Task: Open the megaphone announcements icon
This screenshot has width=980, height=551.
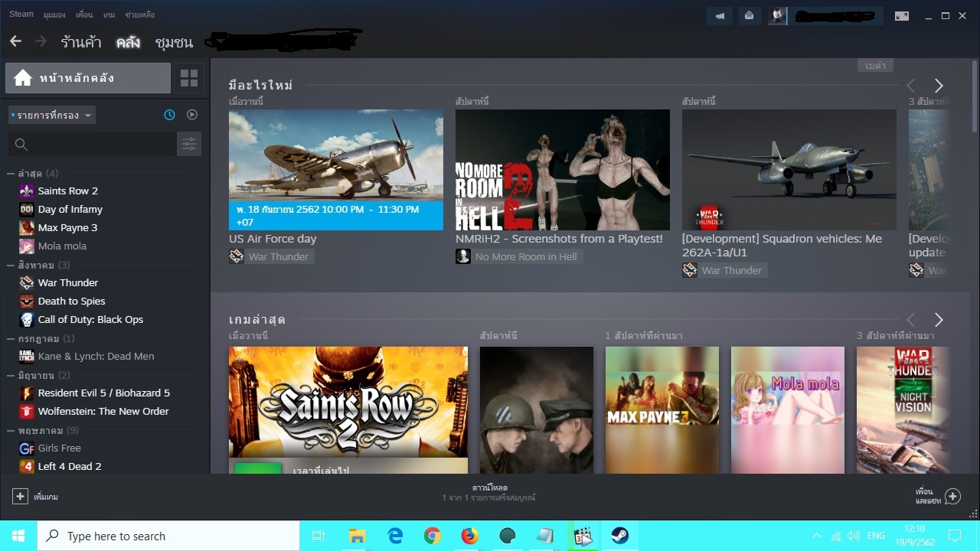Action: click(x=720, y=16)
